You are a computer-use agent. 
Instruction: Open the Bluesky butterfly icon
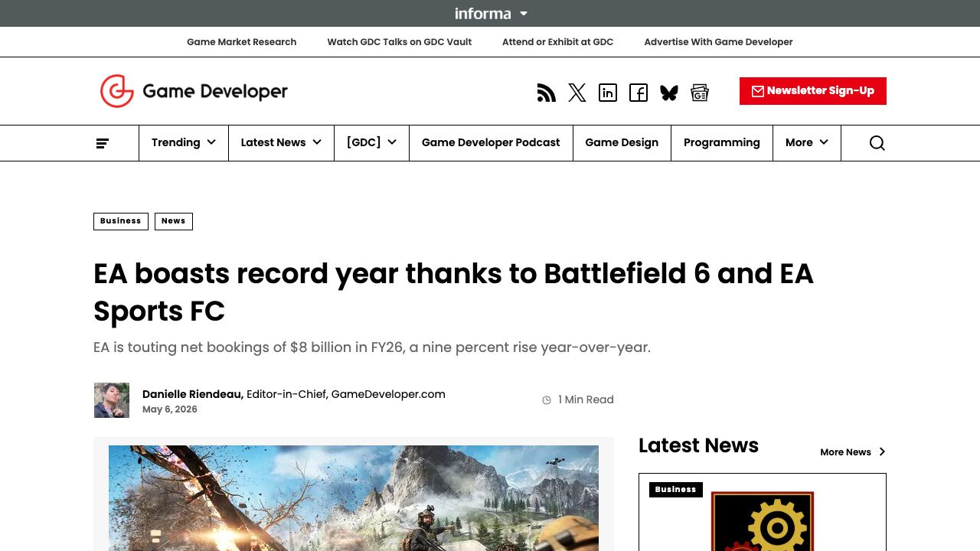point(669,93)
